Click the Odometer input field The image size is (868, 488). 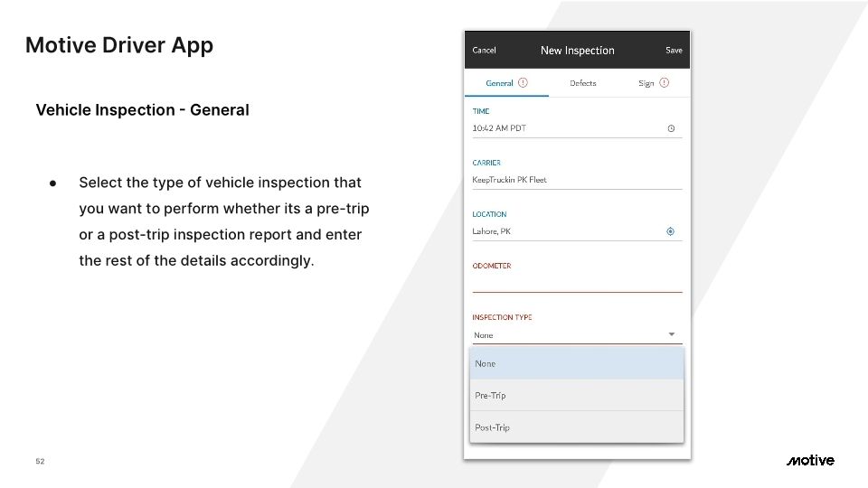click(x=577, y=283)
